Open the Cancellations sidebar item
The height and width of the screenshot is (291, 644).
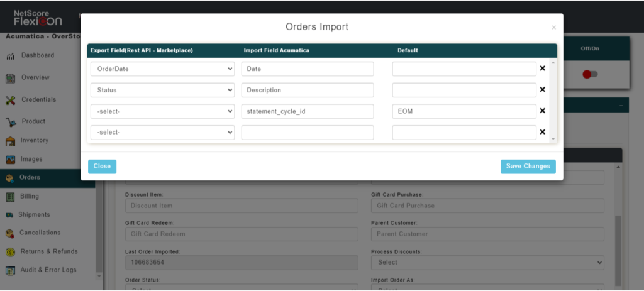click(40, 233)
